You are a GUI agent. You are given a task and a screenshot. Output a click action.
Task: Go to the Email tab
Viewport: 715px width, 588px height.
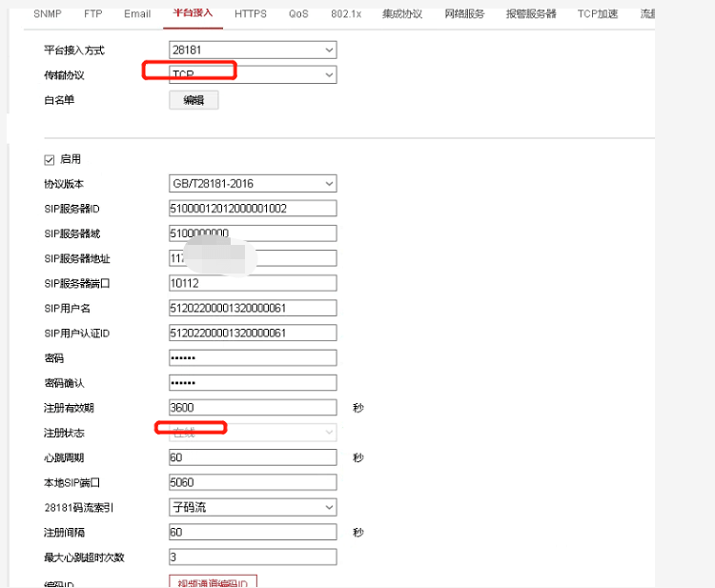[x=137, y=14]
